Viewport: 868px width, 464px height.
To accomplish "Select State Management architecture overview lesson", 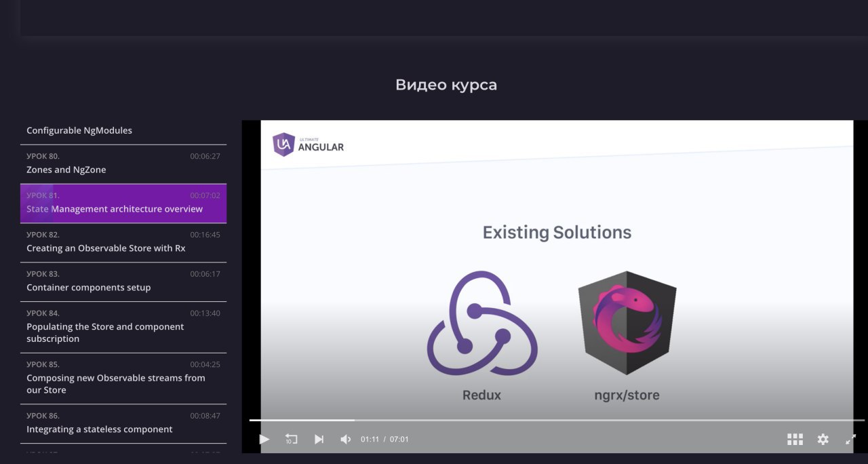I will (123, 203).
